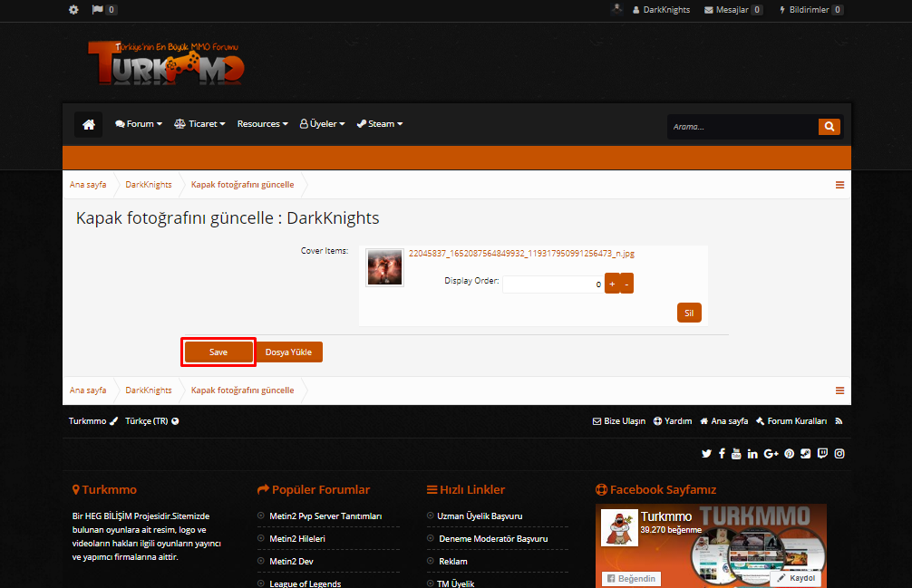Click the orange search magnifier button

pyautogui.click(x=830, y=127)
